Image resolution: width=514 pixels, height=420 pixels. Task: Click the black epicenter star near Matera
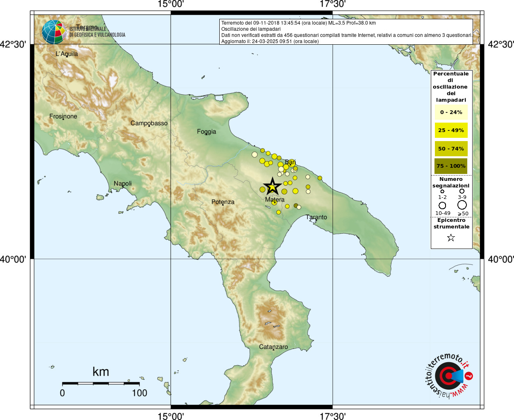tap(272, 187)
